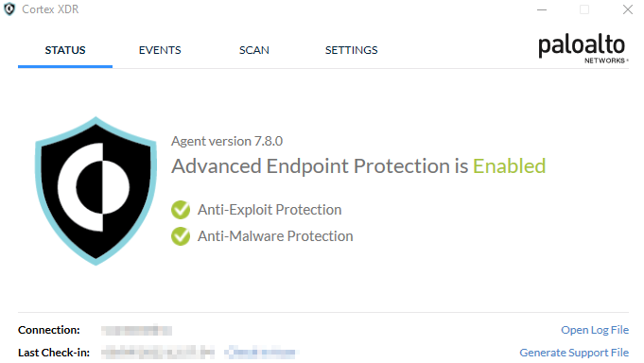644x363 pixels.
Task: Click the large Cortex XDR shield logo
Action: tap(96, 191)
